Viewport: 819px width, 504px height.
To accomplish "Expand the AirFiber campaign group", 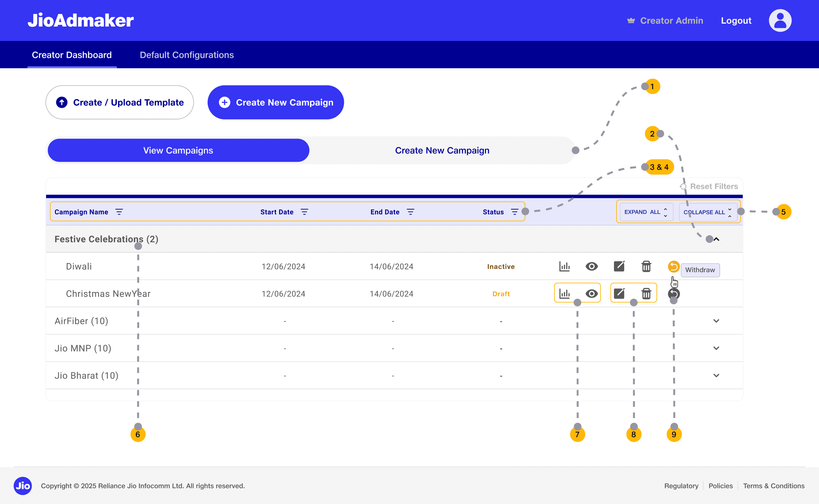I will point(716,321).
